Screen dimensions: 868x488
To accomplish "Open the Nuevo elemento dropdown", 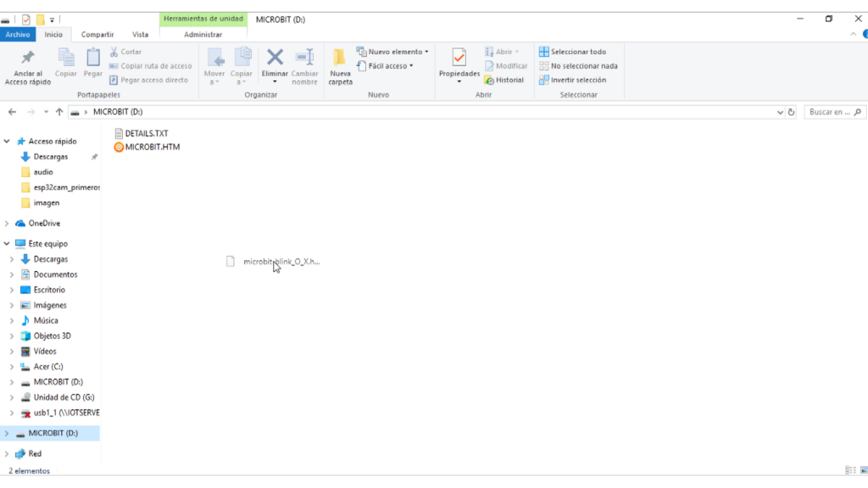I will (392, 52).
